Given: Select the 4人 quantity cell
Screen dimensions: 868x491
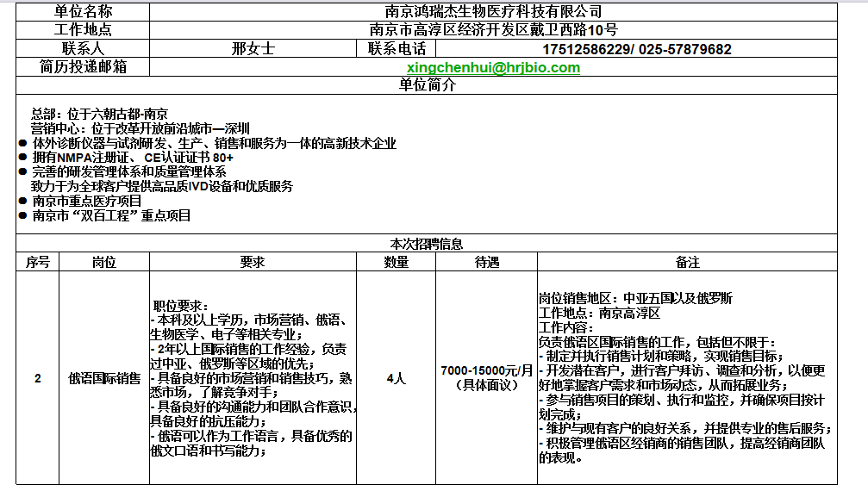Looking at the screenshot, I should click(396, 378).
